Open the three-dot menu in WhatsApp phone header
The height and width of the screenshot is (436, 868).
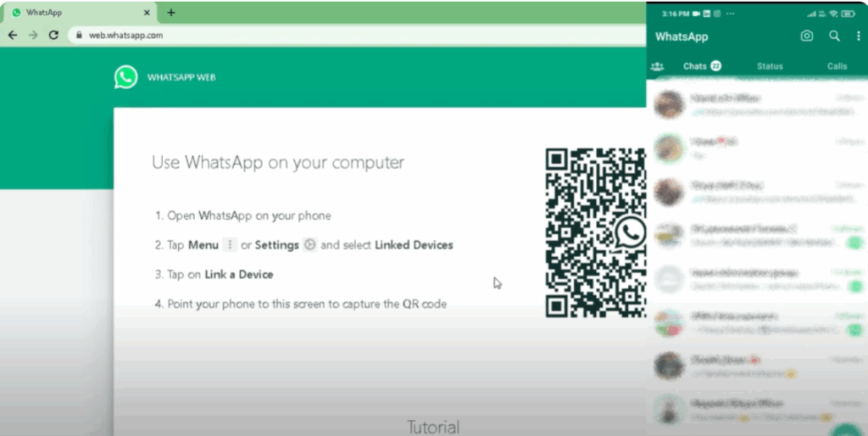(858, 36)
